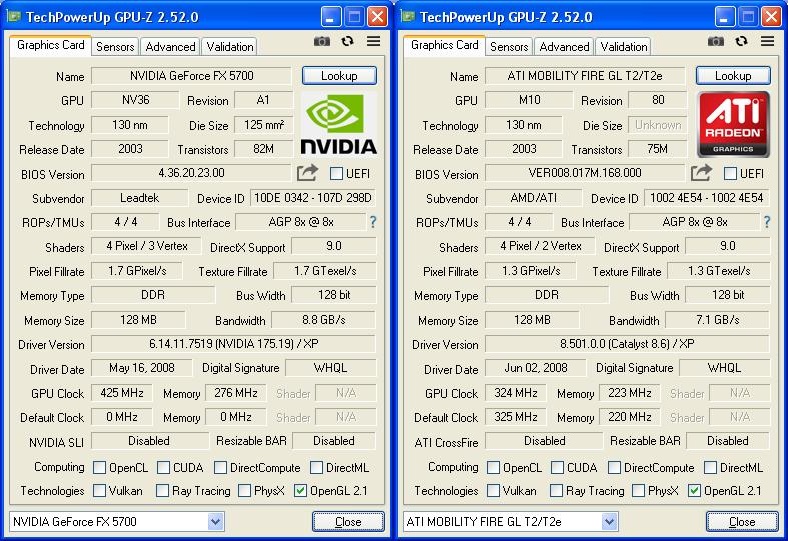
Task: Click the ATI MOBILITY FIRE GL Name field
Action: [x=585, y=76]
